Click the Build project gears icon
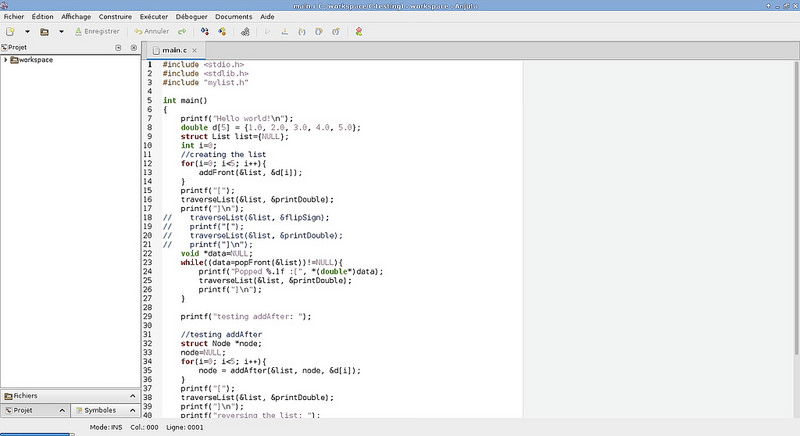 243,31
